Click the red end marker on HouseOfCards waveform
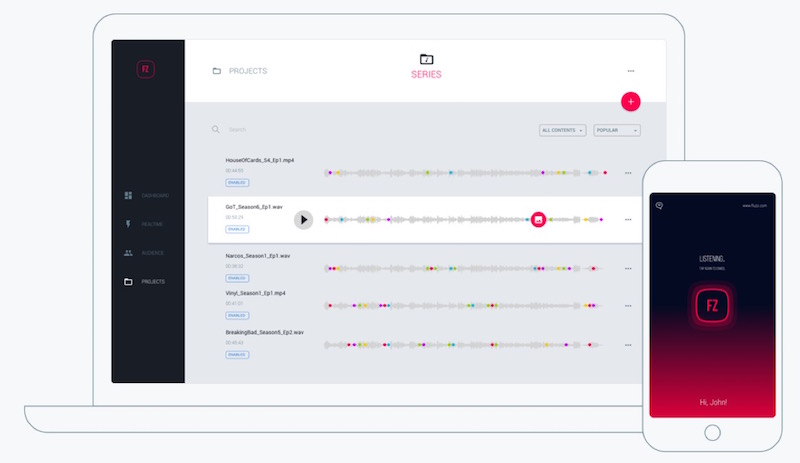The image size is (800, 463). point(606,173)
